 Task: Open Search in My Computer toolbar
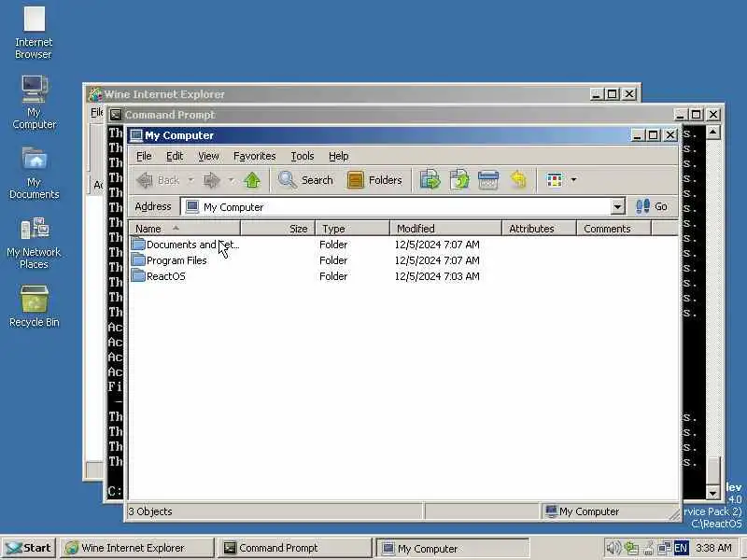pyautogui.click(x=306, y=180)
